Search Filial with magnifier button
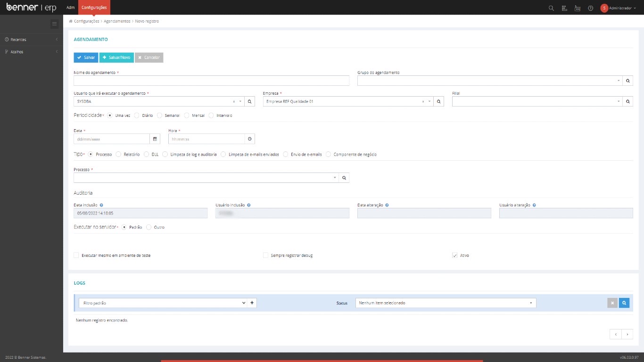 point(628,101)
